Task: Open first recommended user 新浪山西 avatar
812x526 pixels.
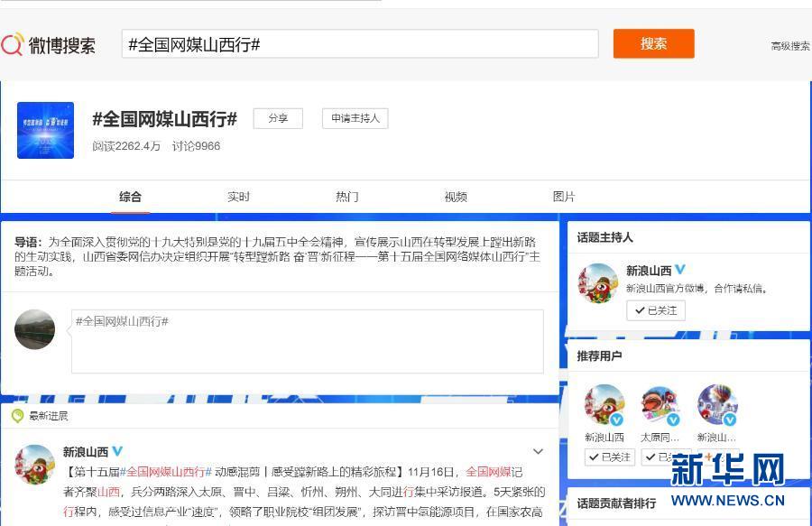Action: [604, 405]
